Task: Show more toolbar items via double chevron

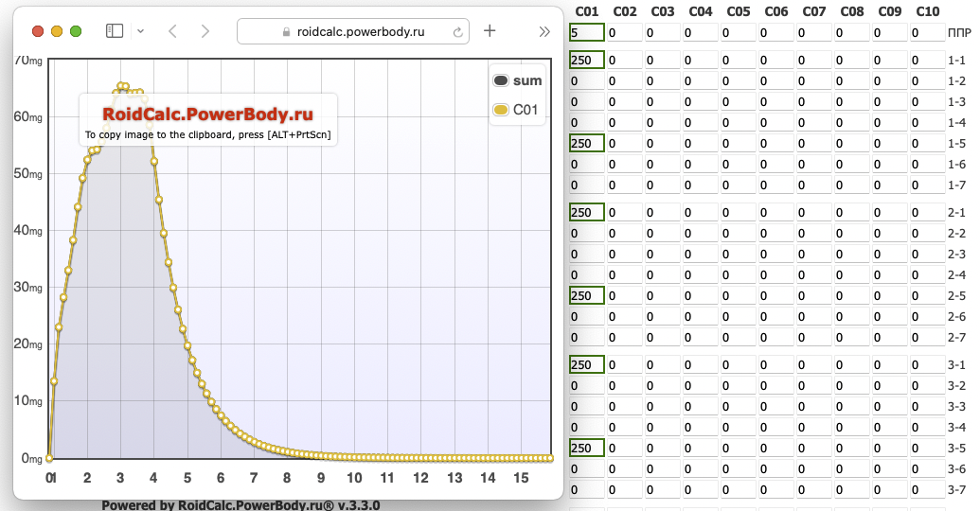Action: pyautogui.click(x=544, y=31)
